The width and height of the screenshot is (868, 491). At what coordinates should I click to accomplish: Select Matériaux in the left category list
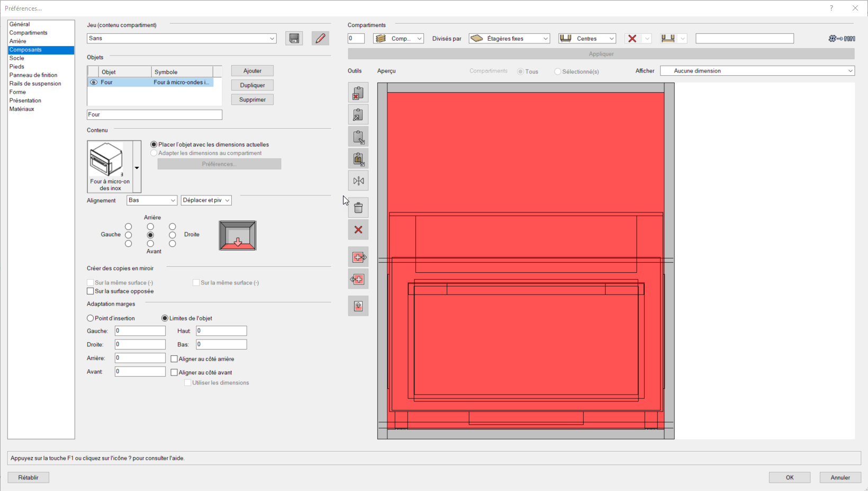point(23,109)
